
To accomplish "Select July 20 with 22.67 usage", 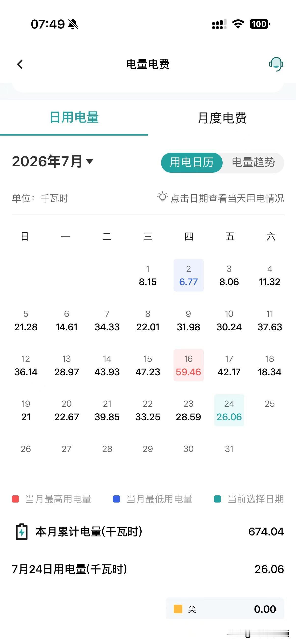I will tap(67, 410).
